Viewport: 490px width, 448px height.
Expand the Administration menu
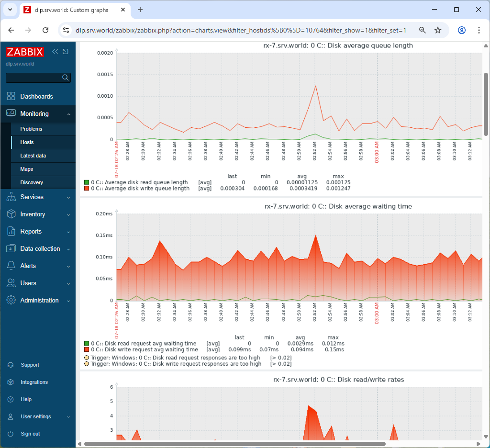38,300
